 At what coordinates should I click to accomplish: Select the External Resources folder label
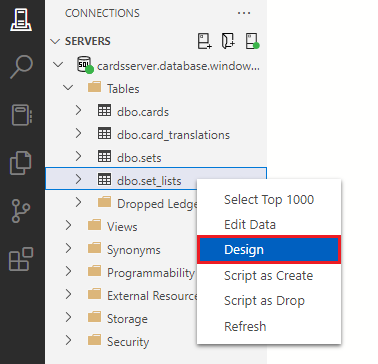tap(152, 296)
